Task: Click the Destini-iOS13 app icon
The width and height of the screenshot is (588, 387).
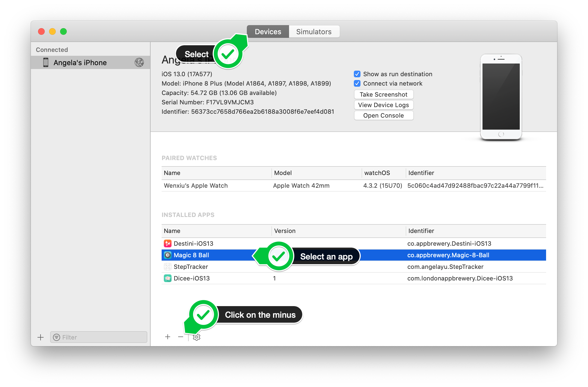Action: coord(168,243)
